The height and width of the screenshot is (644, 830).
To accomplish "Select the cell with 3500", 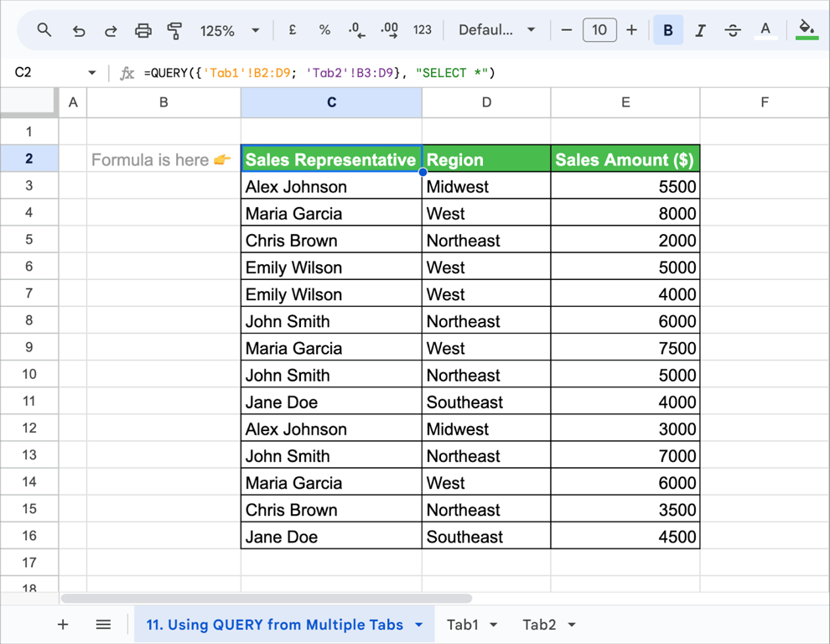I will point(625,509).
